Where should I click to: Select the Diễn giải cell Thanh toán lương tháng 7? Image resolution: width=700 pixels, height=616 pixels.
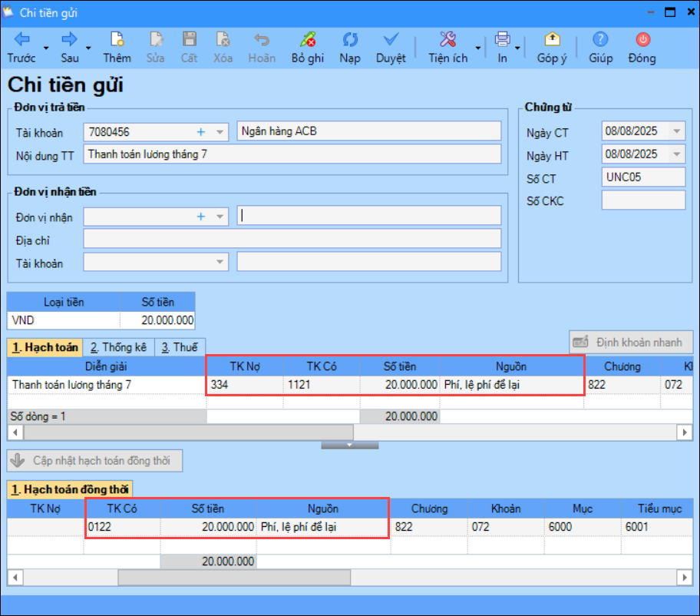(x=106, y=385)
